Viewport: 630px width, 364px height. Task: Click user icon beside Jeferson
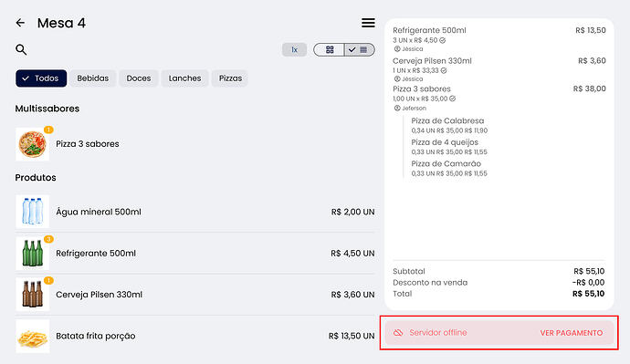click(x=397, y=108)
